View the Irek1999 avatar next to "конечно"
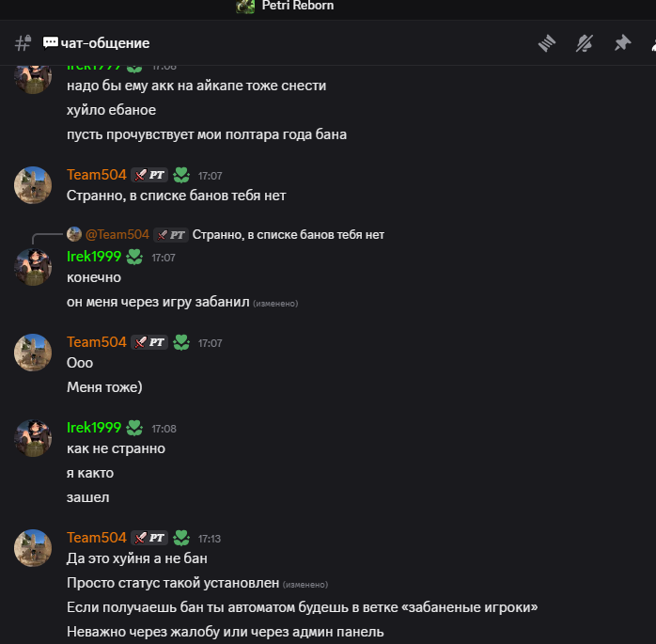Viewport: 656px width, 644px height. pos(33,267)
